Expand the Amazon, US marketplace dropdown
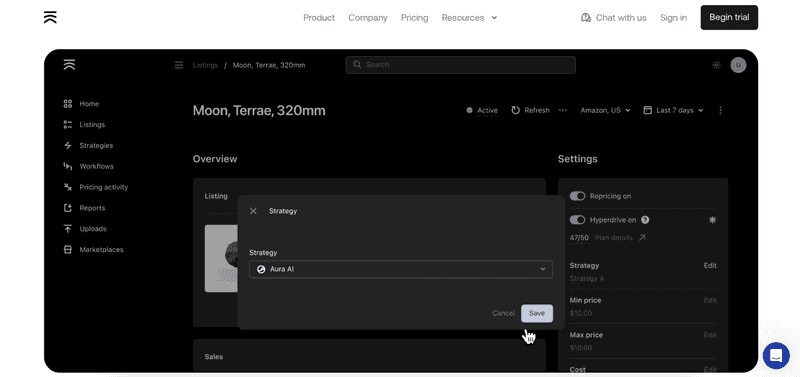This screenshot has height=377, width=800. (x=606, y=110)
